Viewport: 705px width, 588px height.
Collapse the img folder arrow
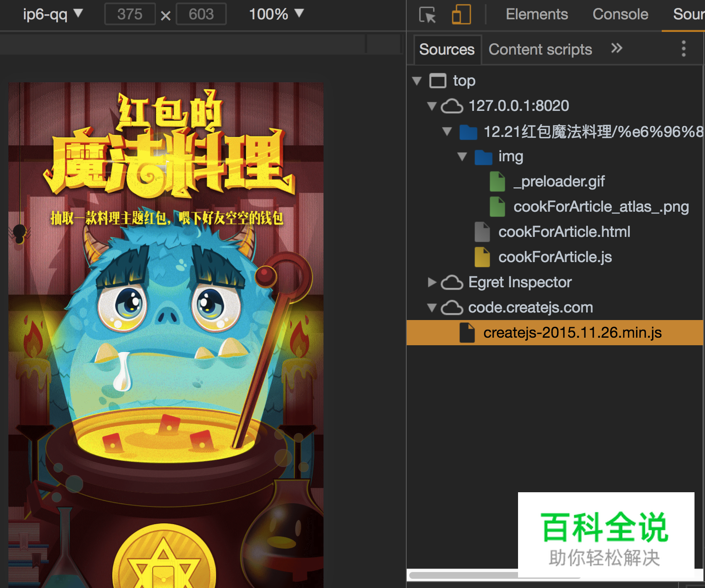click(x=462, y=156)
